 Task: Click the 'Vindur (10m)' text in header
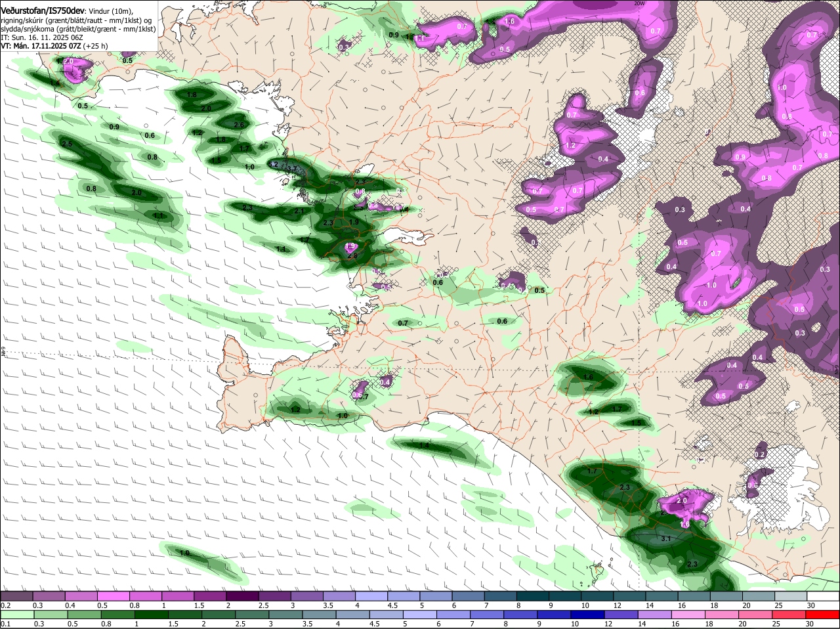pyautogui.click(x=111, y=12)
